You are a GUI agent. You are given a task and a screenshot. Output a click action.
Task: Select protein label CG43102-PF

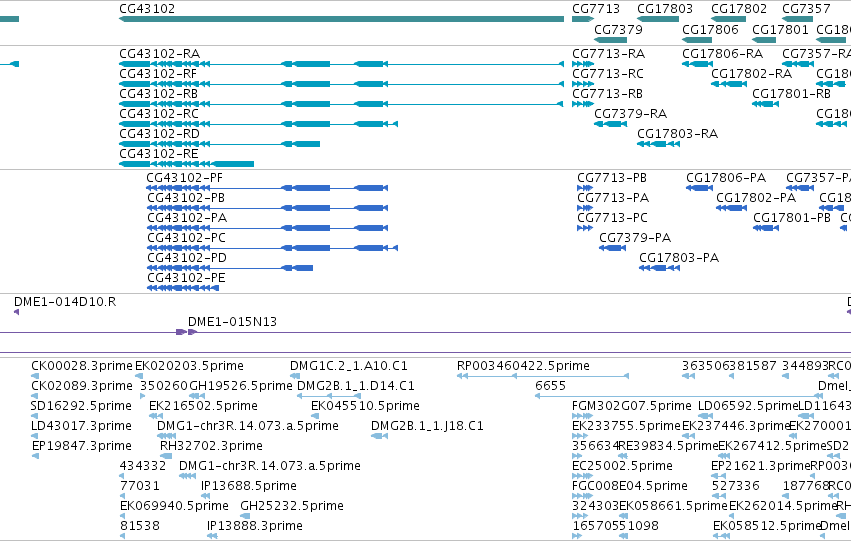click(x=185, y=178)
